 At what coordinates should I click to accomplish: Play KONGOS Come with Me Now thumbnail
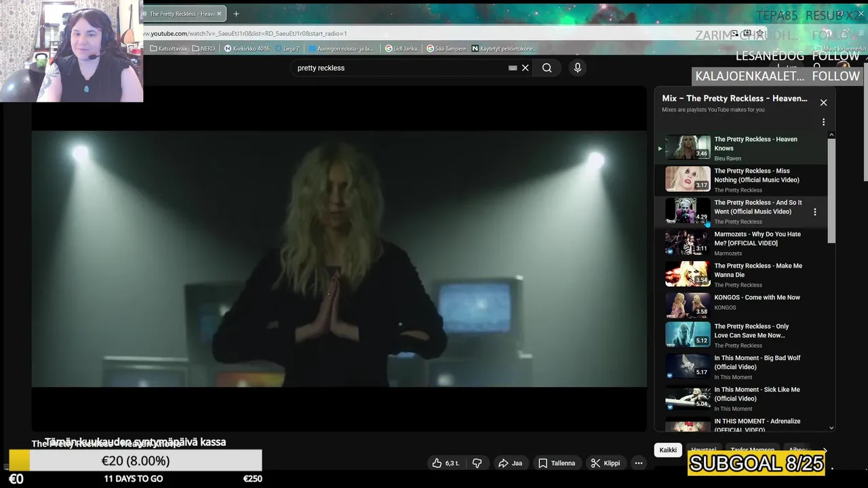coord(688,306)
